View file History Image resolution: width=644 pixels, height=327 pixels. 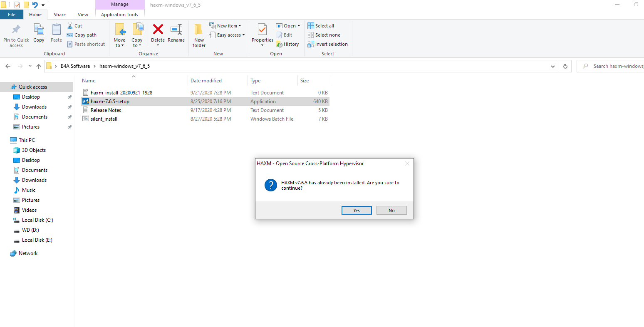click(x=287, y=44)
